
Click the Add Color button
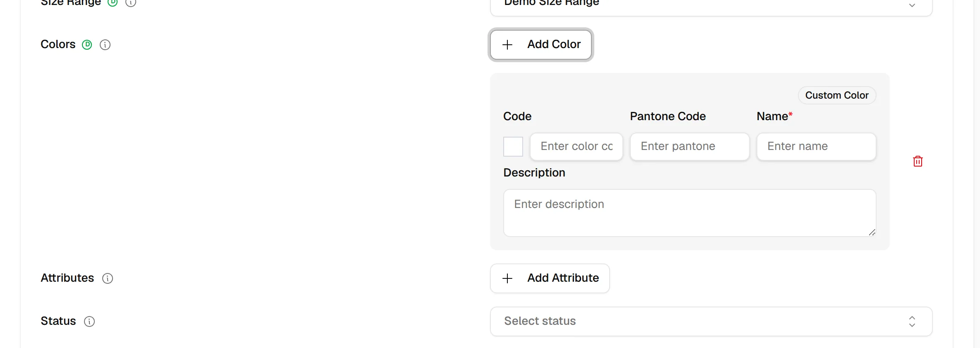click(541, 45)
